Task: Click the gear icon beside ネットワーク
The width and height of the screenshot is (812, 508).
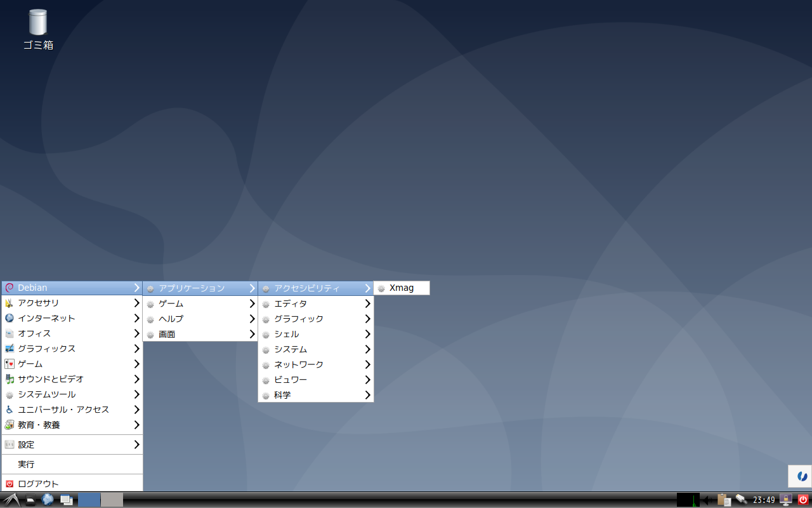Action: pyautogui.click(x=266, y=365)
